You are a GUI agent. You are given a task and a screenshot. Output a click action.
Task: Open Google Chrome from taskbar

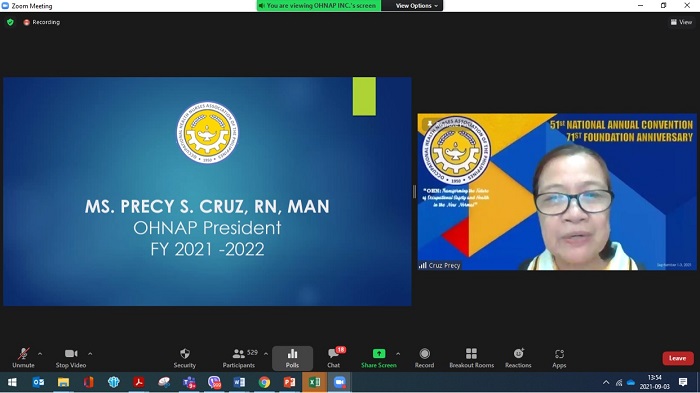(x=264, y=382)
